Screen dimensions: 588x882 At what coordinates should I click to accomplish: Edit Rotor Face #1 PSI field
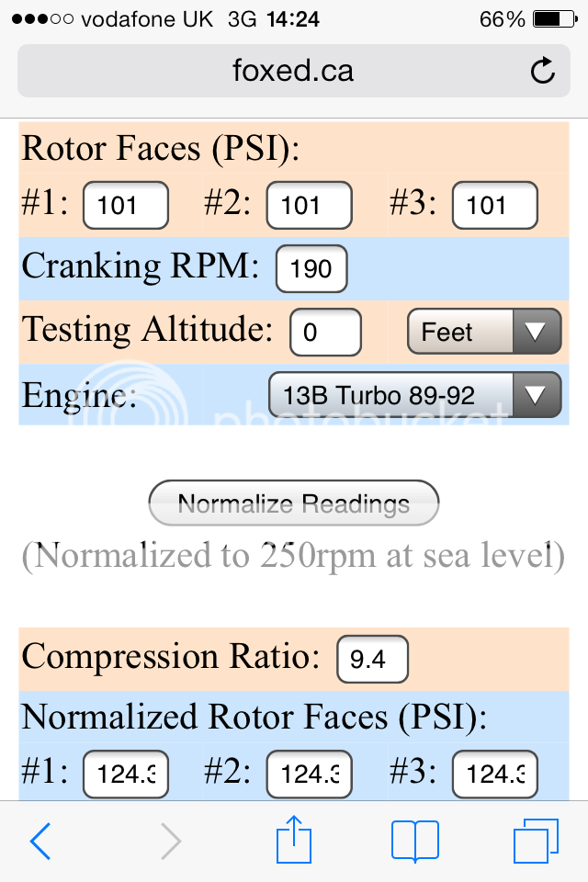[x=126, y=205]
